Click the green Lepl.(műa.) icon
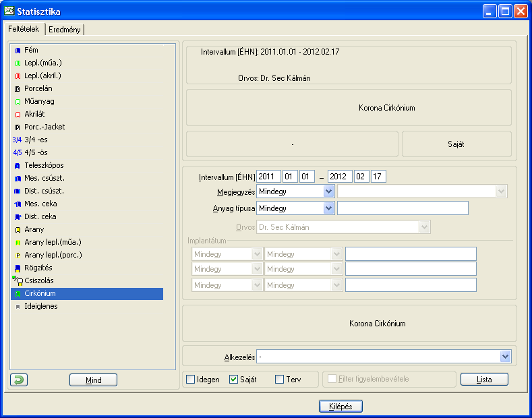 point(18,63)
